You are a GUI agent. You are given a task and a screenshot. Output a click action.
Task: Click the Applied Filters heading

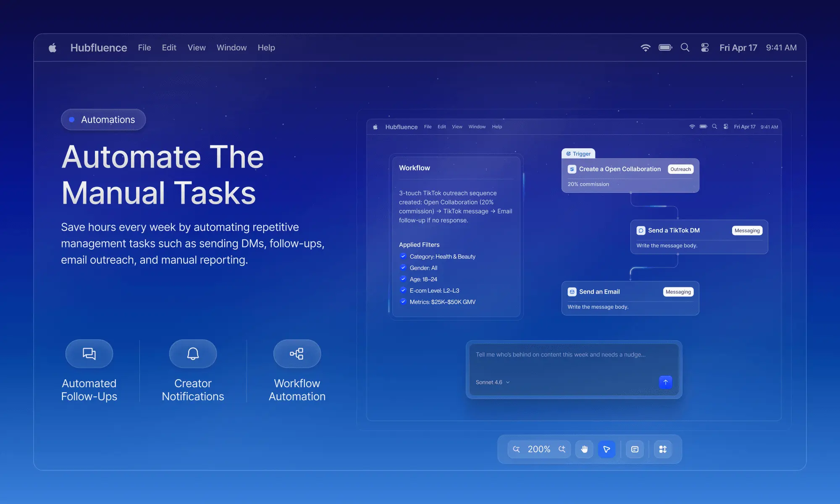419,245
